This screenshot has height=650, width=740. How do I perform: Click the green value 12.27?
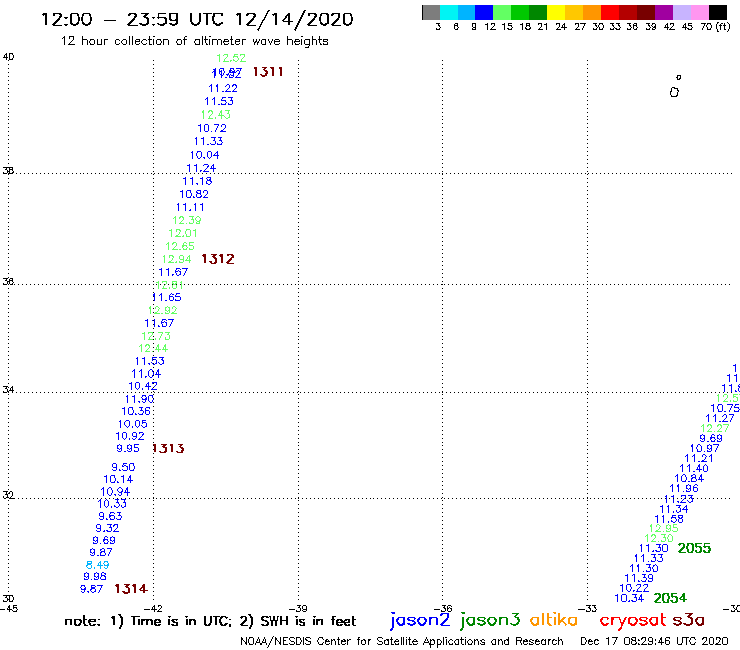[x=715, y=428]
